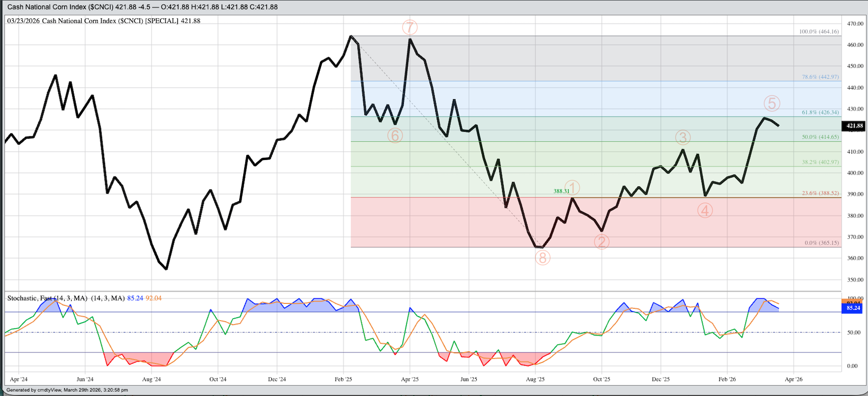The width and height of the screenshot is (868, 396).
Task: Select the 100.0% (464.16) retracement label
Action: click(818, 32)
